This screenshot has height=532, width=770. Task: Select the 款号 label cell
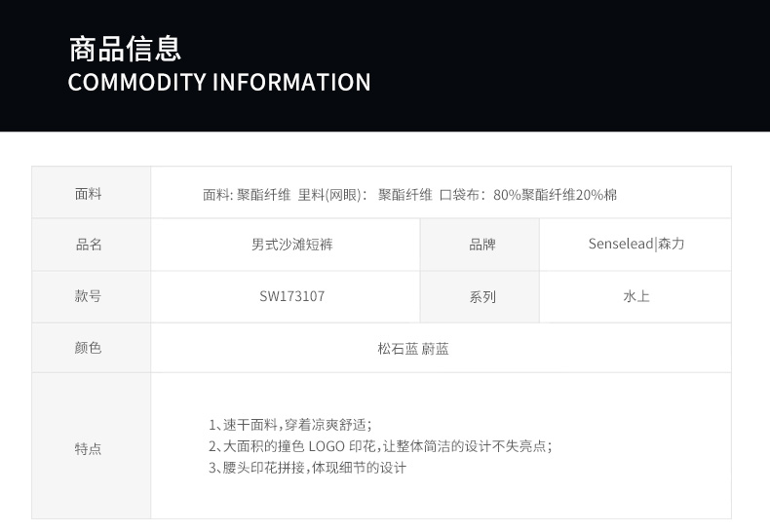(x=89, y=296)
